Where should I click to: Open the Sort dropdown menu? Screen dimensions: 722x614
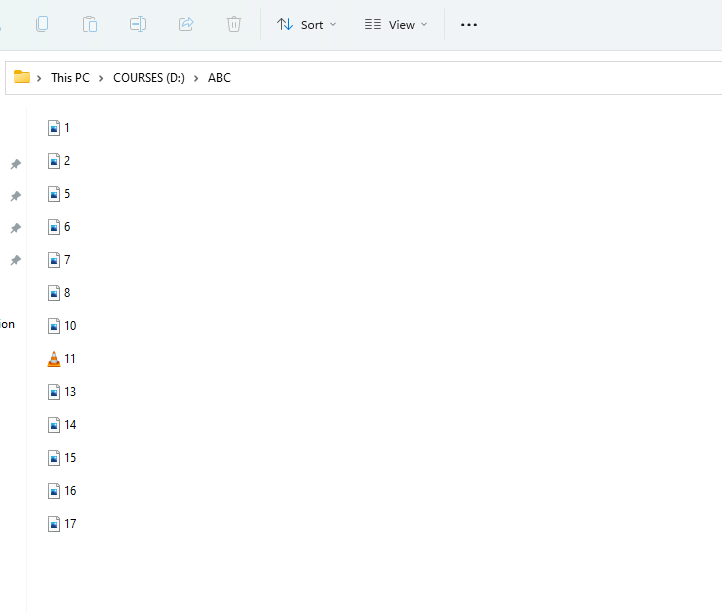point(306,24)
